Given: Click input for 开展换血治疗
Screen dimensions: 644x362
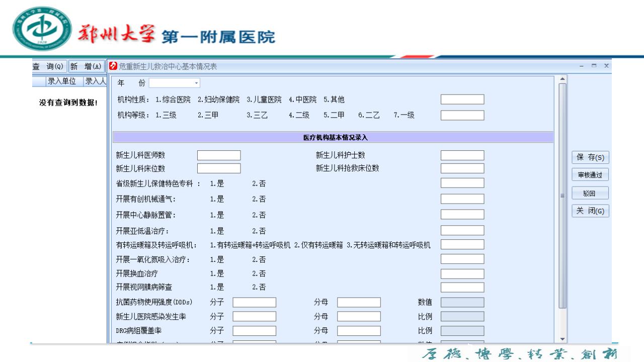Looking at the screenshot, I should [x=462, y=274].
